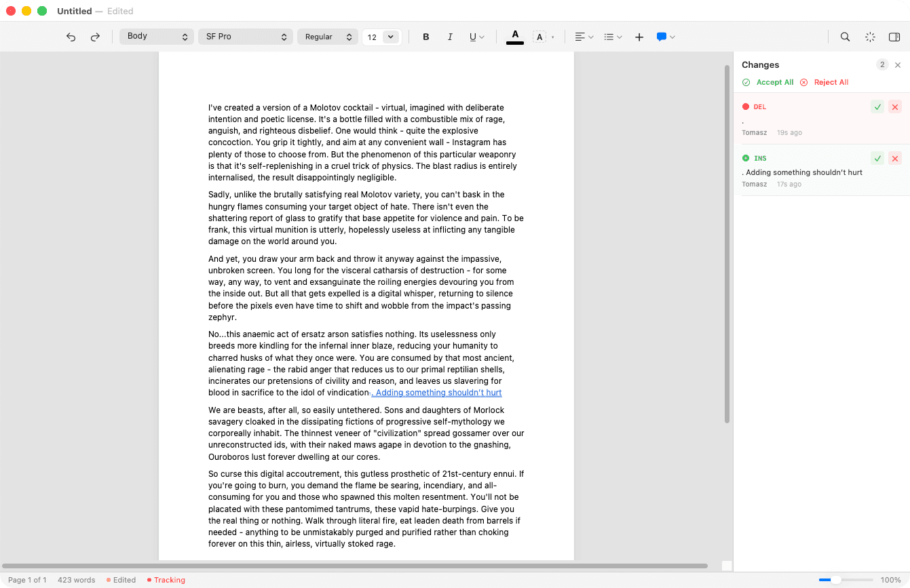Close the Changes panel
The height and width of the screenshot is (588, 910).
point(898,65)
